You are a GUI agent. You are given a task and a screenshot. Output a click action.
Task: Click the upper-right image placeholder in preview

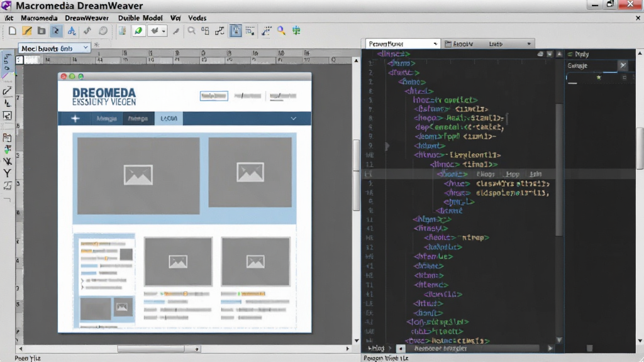tap(250, 172)
